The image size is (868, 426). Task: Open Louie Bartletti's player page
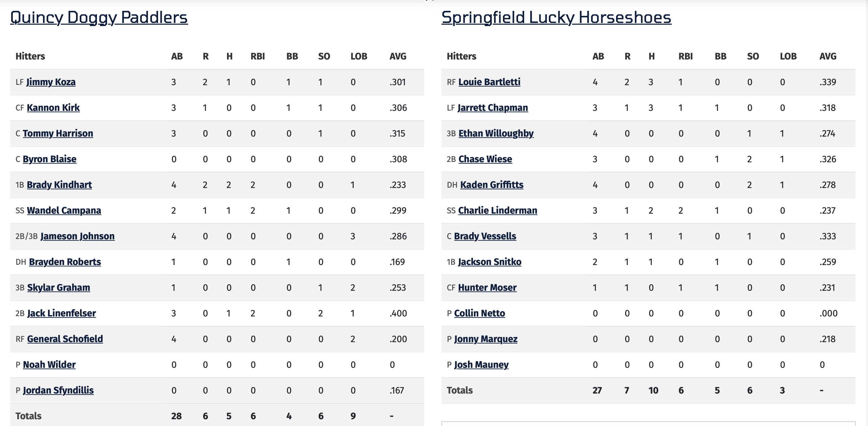(489, 82)
